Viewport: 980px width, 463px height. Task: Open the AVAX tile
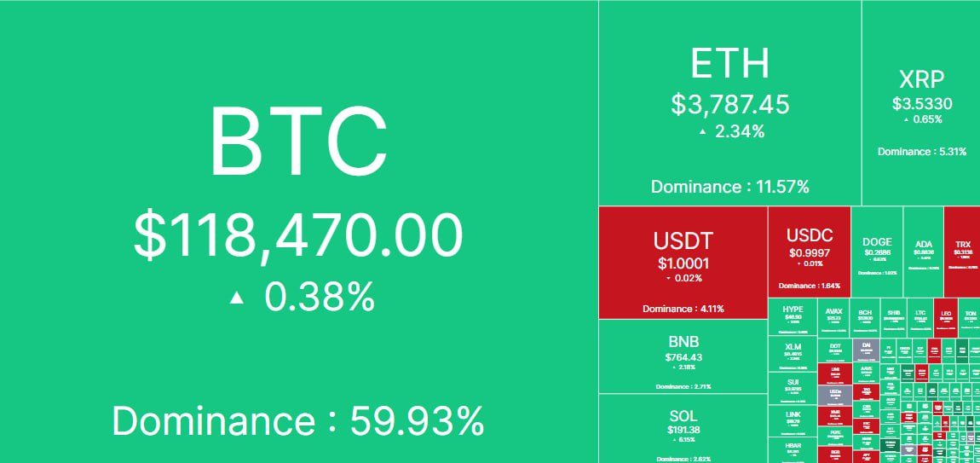833,318
